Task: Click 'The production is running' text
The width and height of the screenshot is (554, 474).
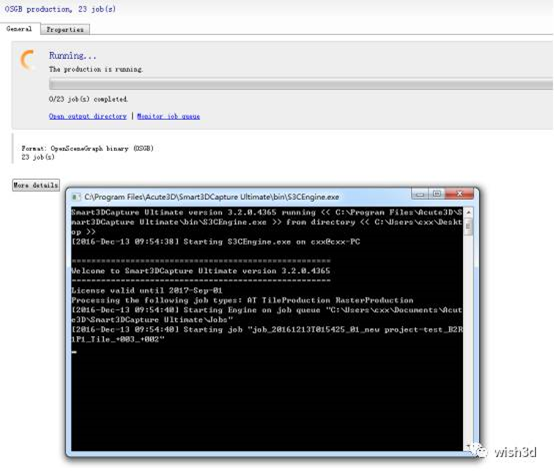Action: (x=96, y=69)
